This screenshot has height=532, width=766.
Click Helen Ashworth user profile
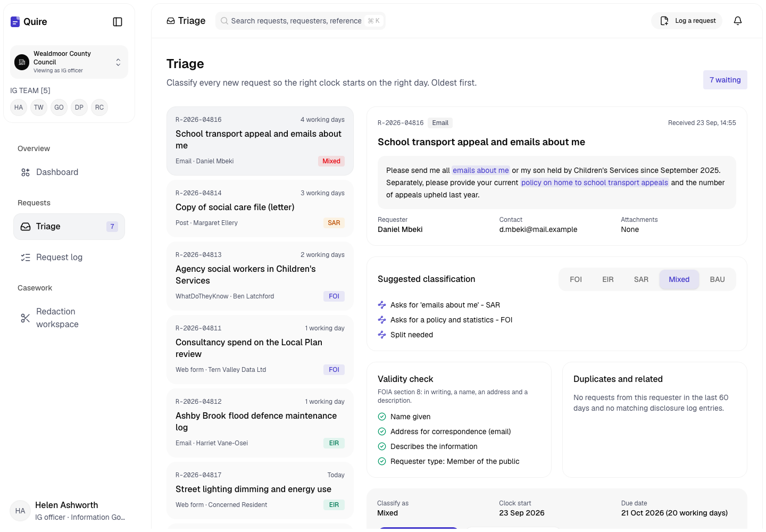[69, 511]
